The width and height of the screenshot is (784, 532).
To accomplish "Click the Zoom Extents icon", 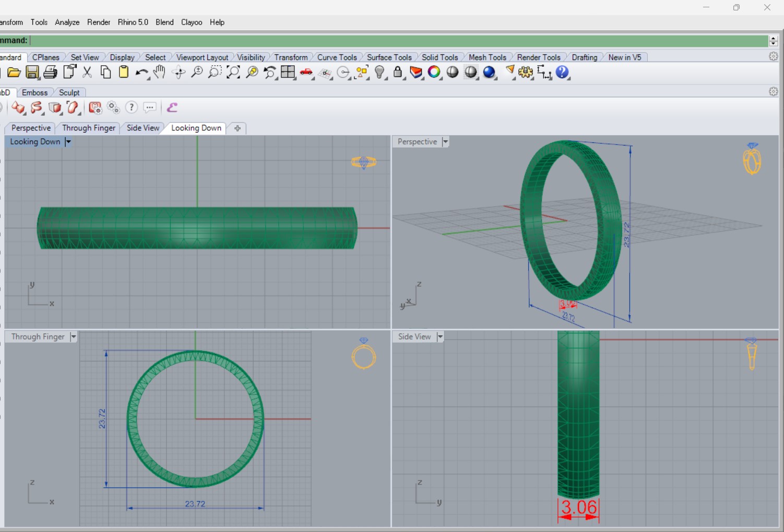I will pos(233,72).
